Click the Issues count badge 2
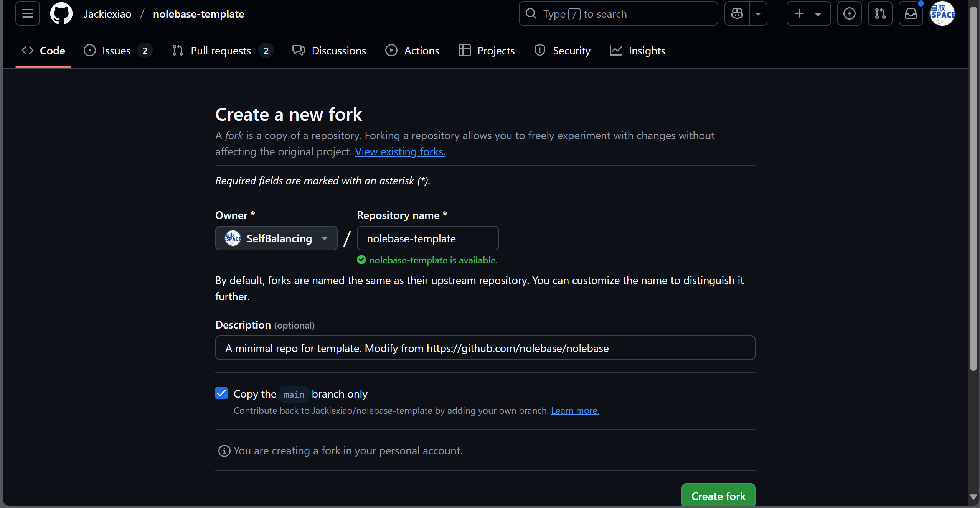This screenshot has width=980, height=508. pyautogui.click(x=145, y=51)
